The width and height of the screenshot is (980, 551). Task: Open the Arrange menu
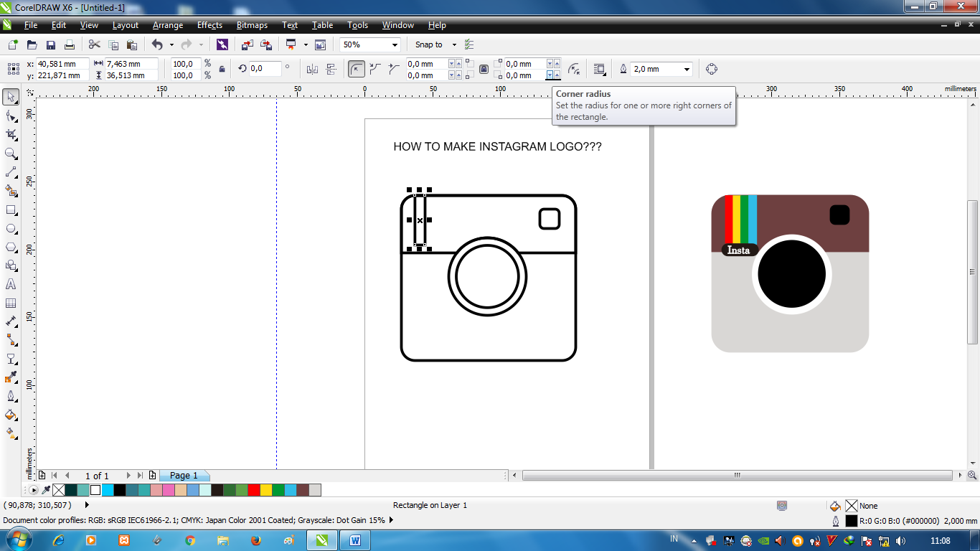pyautogui.click(x=168, y=25)
